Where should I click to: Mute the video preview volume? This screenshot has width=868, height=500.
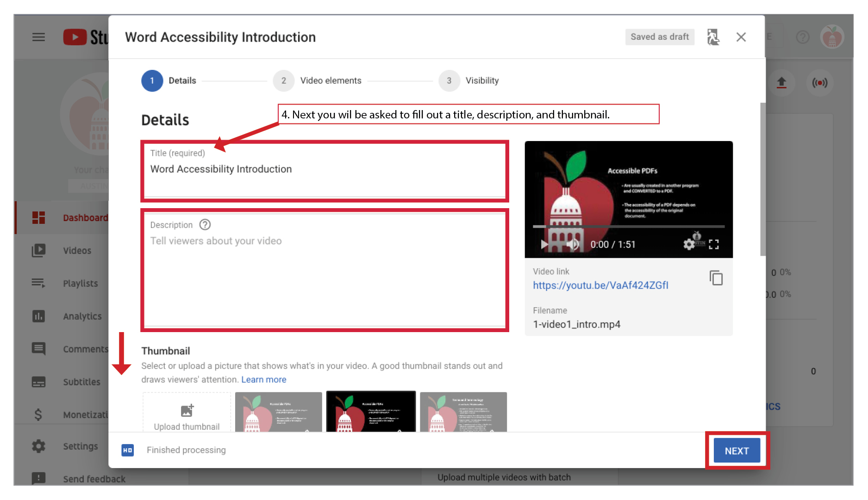point(573,244)
